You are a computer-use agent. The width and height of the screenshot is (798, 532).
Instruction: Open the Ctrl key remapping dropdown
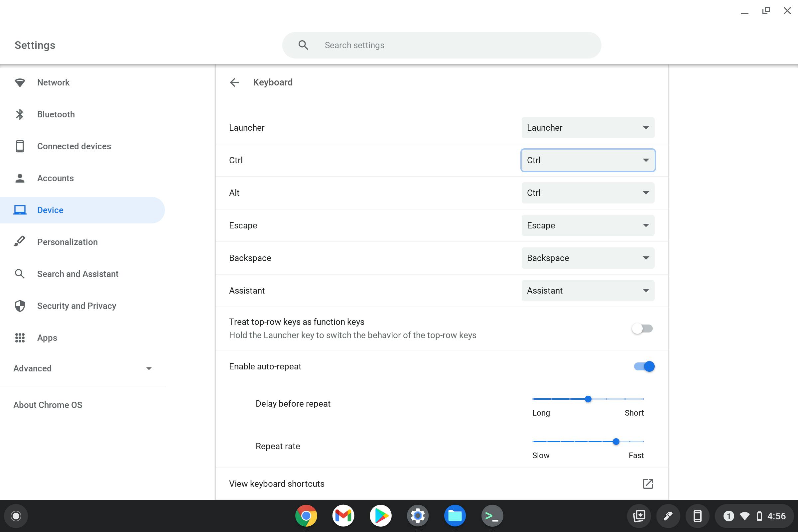point(587,160)
